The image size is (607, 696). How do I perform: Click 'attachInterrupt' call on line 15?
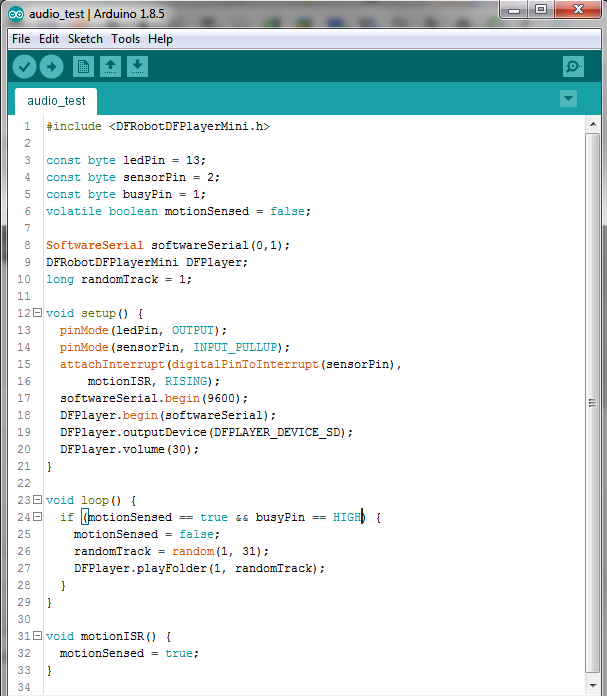[112, 364]
